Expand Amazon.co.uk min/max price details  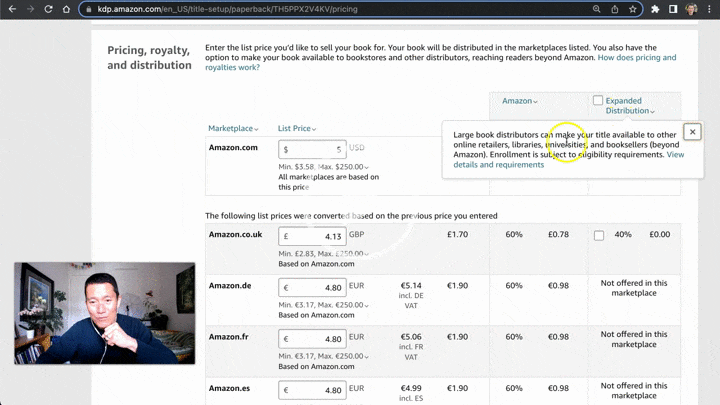[323, 253]
